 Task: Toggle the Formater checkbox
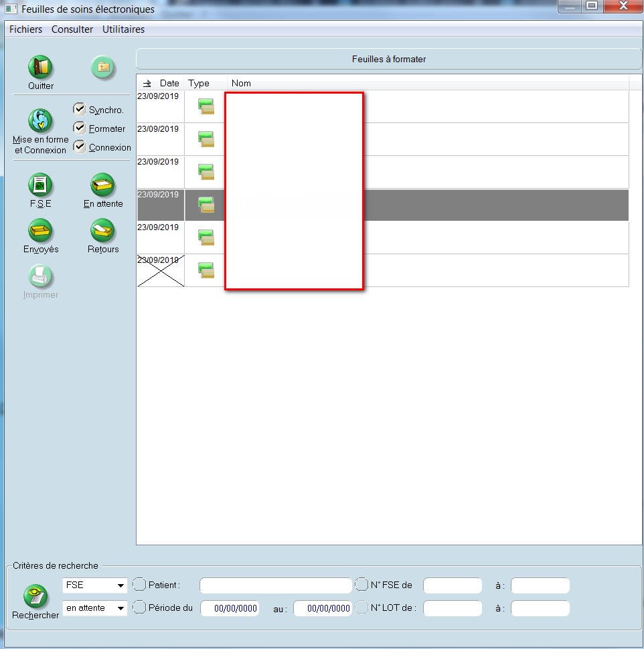click(x=80, y=128)
